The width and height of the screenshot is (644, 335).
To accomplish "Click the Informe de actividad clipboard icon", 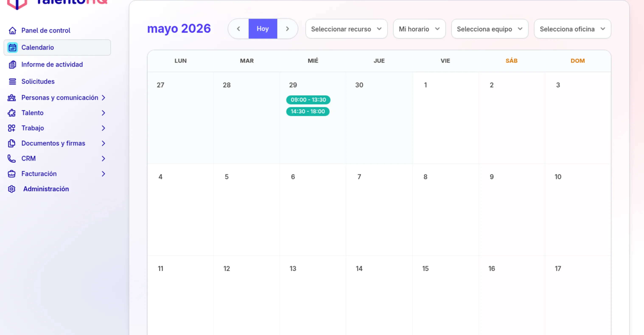I will [12, 65].
